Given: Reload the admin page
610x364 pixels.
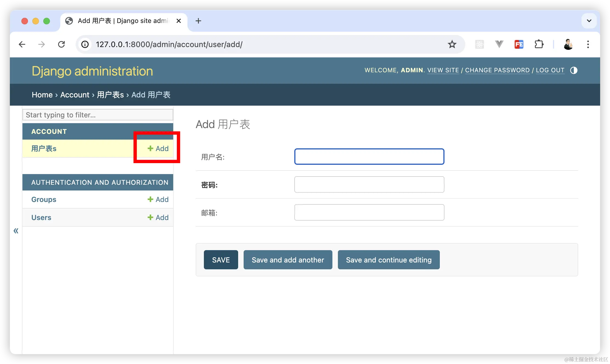Looking at the screenshot, I should tap(61, 44).
